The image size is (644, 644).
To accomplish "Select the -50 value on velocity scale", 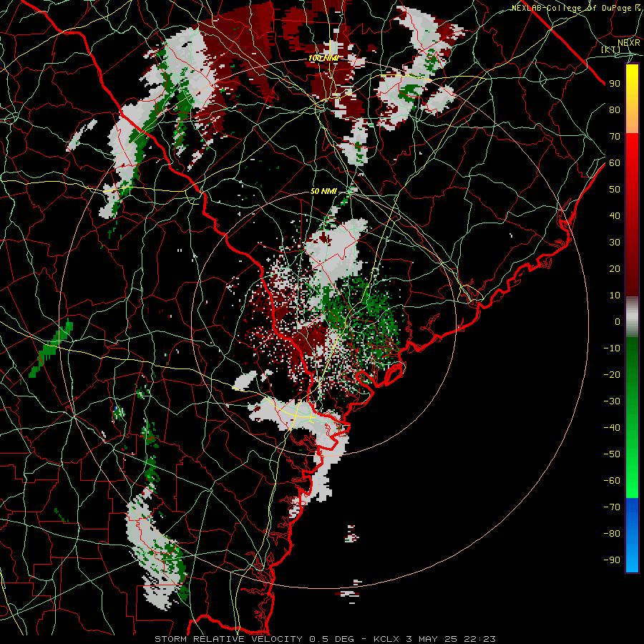I will pos(612,454).
